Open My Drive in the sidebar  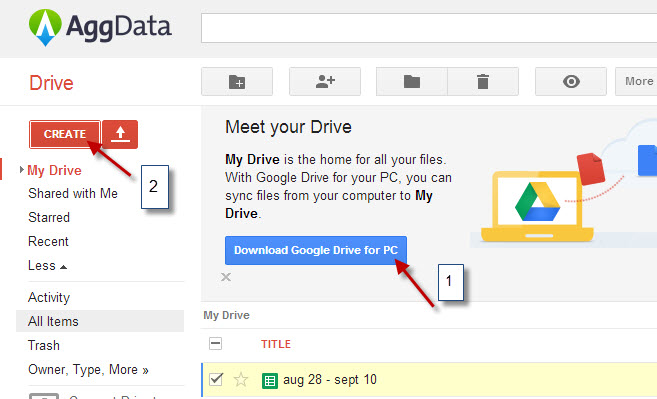point(54,170)
